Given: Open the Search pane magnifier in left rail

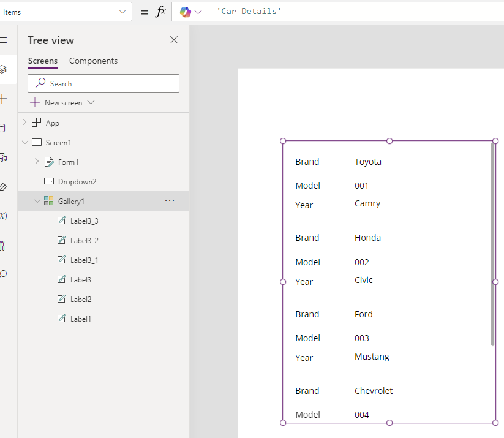Looking at the screenshot, I should coord(3,274).
